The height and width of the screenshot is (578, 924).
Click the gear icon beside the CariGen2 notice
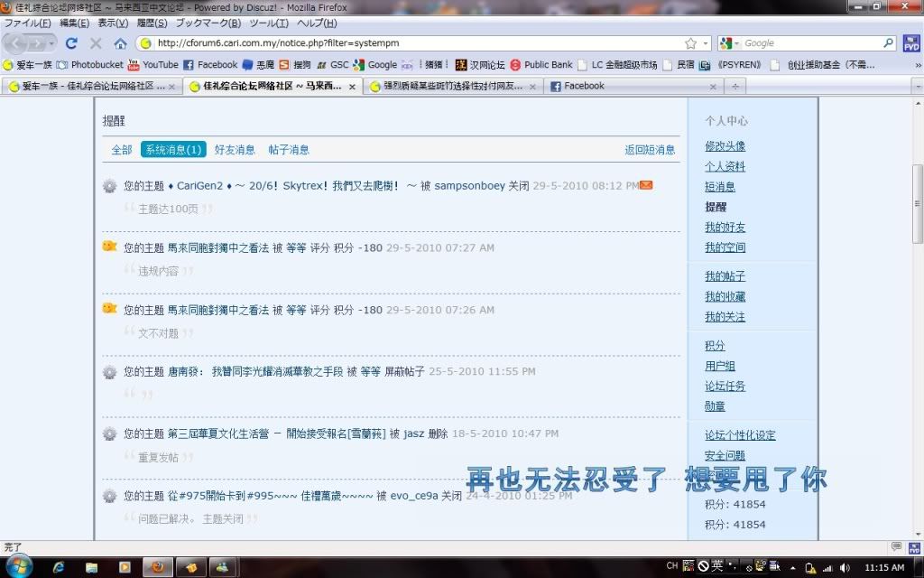pos(109,186)
